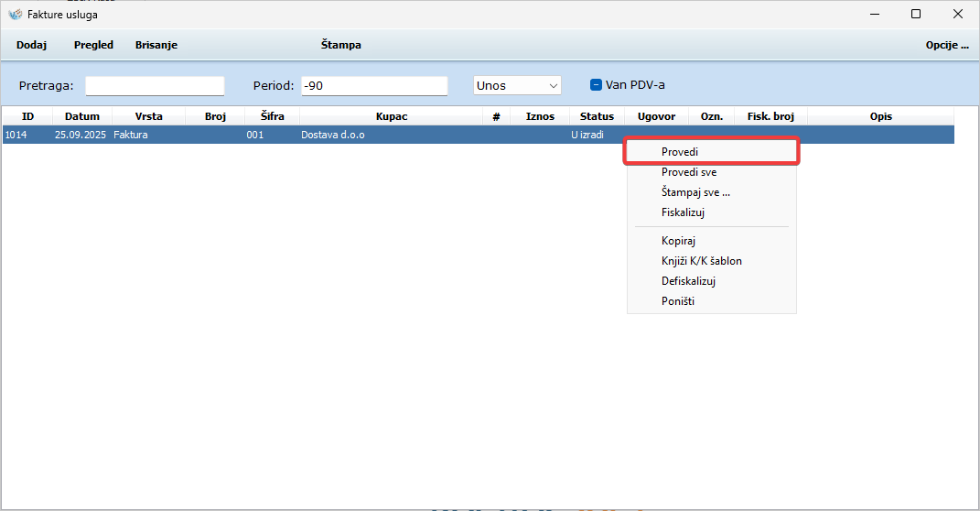Screen dimensions: 980x511
Task: Choose Kopiraj from context menu
Action: (678, 241)
